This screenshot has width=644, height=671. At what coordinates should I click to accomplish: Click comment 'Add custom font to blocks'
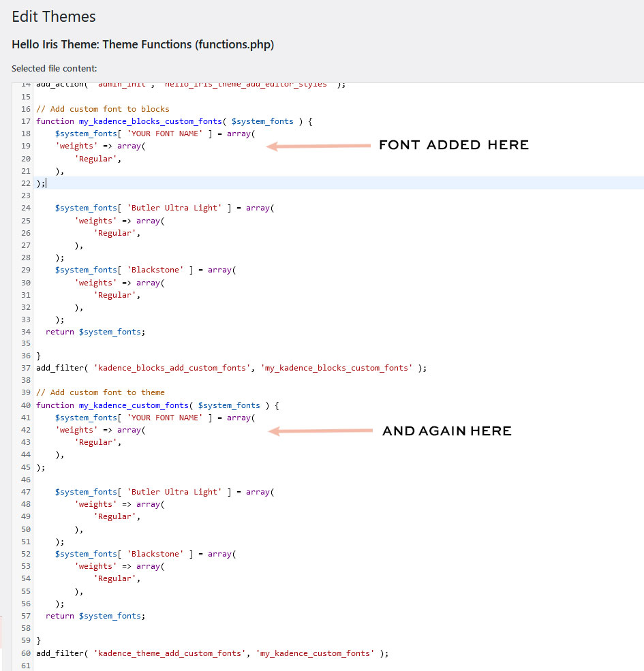tap(103, 109)
